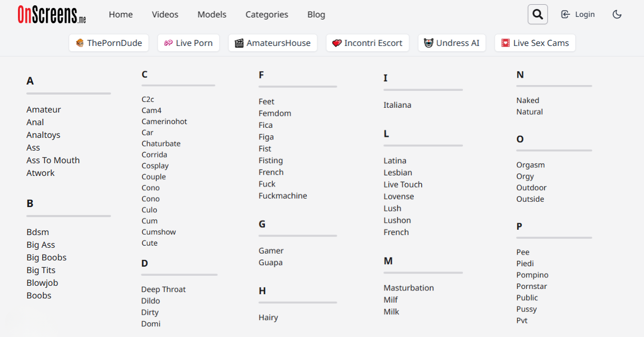Click the red icon beside Live Sex Cams
This screenshot has height=337, width=644.
[x=506, y=43]
